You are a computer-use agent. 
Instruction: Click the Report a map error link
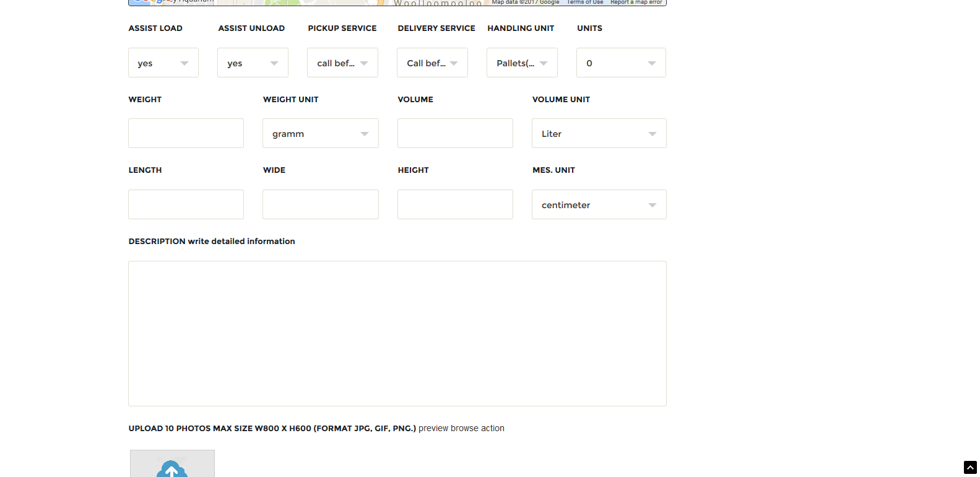(636, 2)
